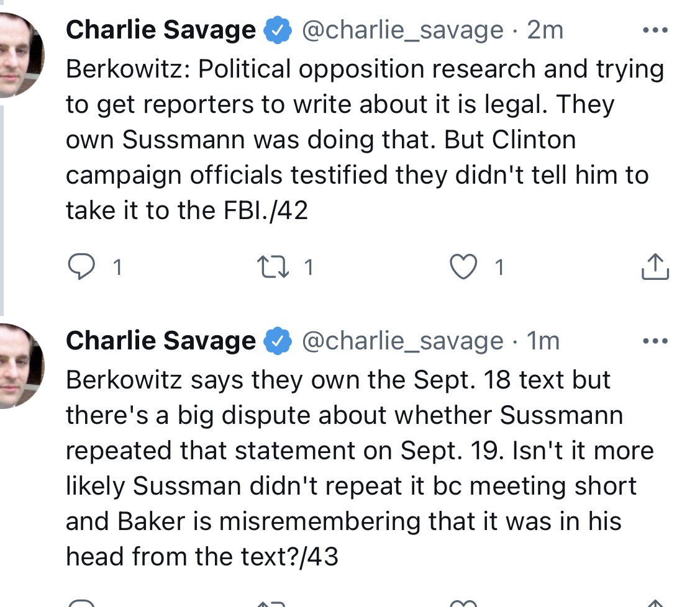Click the verified badge on the 1m tweet
This screenshot has width=700, height=607.
pos(278,341)
